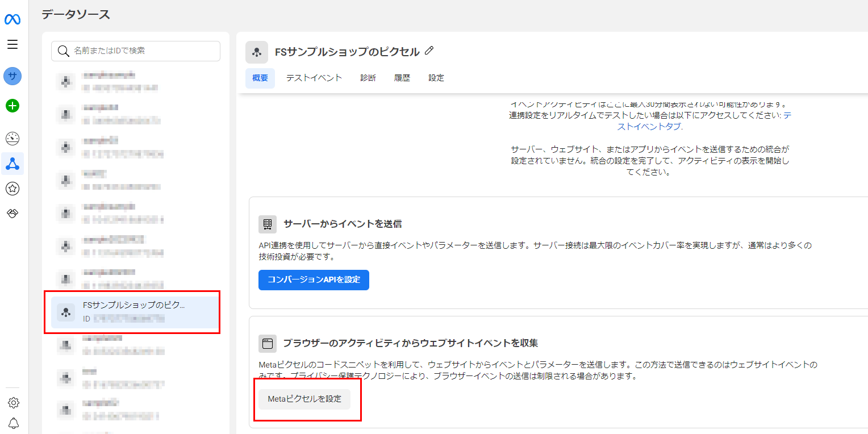Open the notifications bell icon
Screen dimensions: 868x434
click(x=13, y=423)
